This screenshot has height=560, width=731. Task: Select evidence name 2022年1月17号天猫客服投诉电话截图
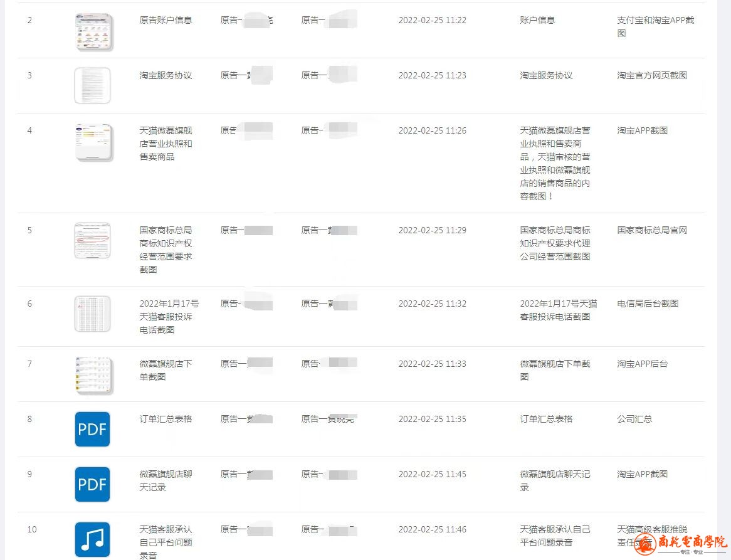coord(169,317)
